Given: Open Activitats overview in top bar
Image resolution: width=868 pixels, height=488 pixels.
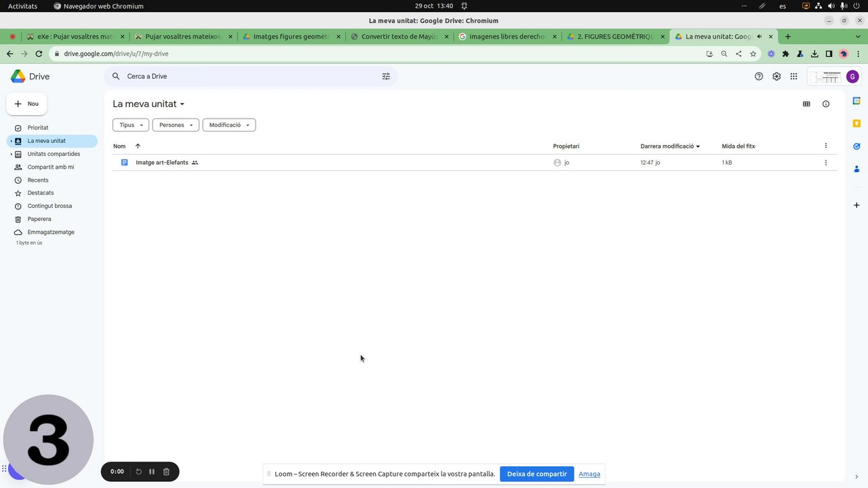Looking at the screenshot, I should click(x=22, y=6).
